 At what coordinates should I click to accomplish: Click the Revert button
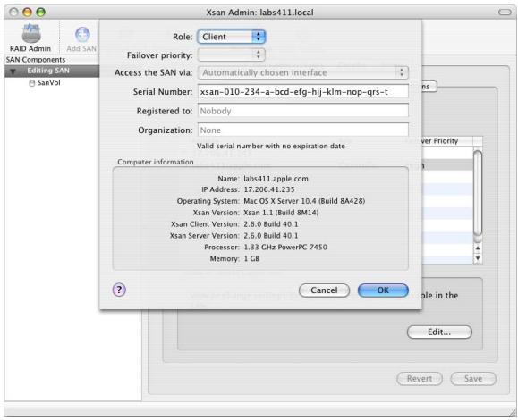click(420, 378)
